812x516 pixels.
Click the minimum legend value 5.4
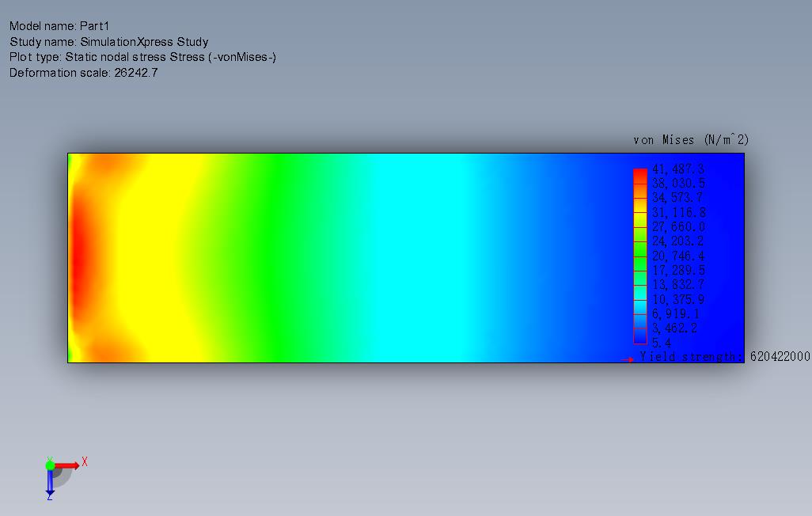(x=662, y=343)
